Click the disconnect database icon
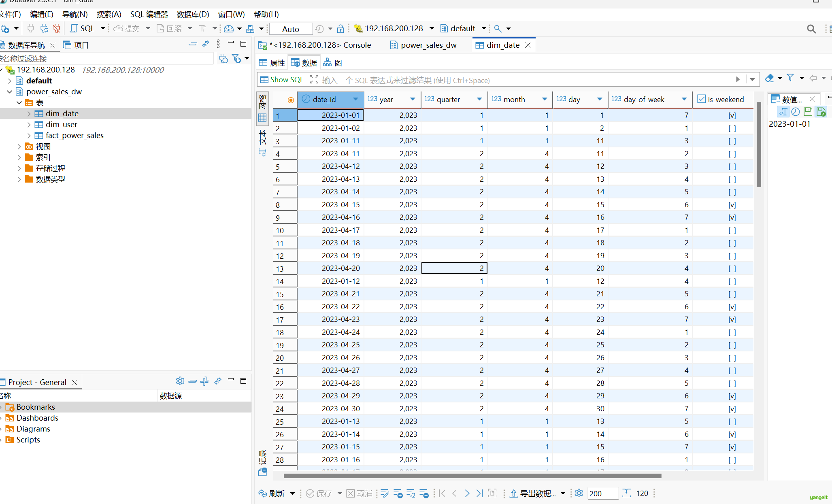The height and width of the screenshot is (504, 832). [x=57, y=28]
